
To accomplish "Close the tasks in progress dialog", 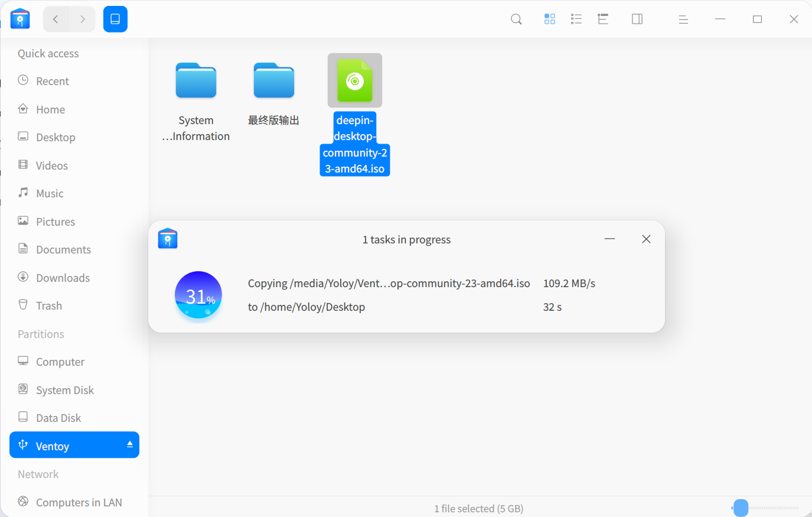I will (646, 239).
